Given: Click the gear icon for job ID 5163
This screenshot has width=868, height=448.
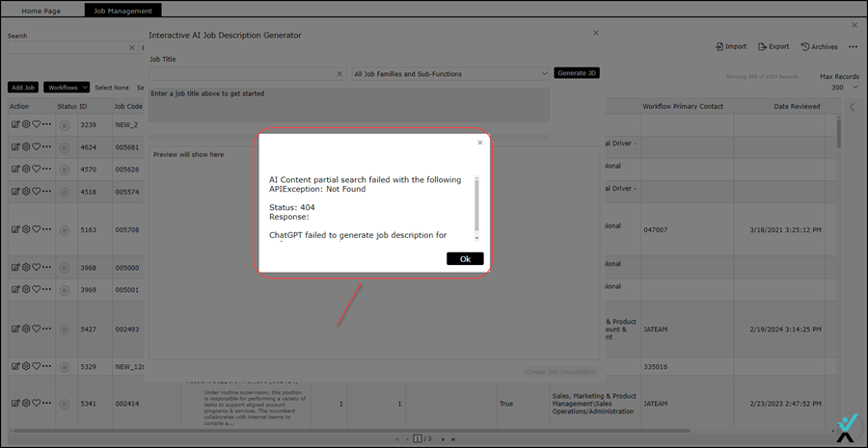Looking at the screenshot, I should click(x=25, y=229).
